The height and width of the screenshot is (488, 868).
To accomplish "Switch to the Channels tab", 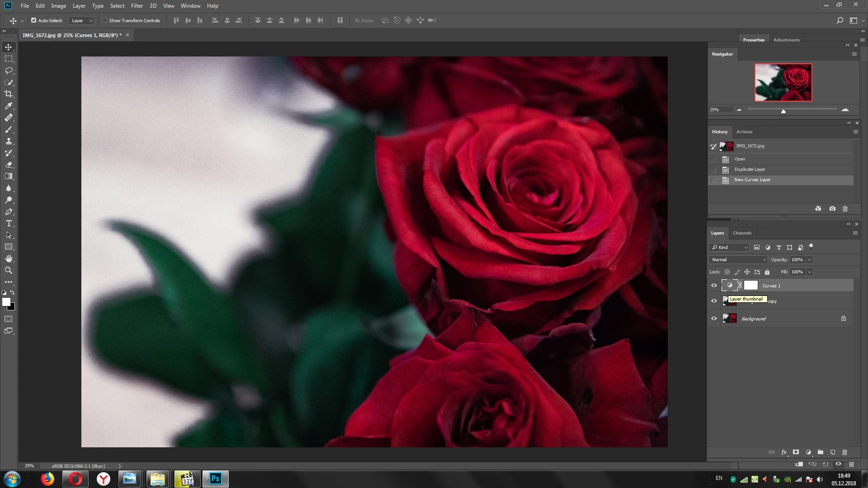I will 742,233.
